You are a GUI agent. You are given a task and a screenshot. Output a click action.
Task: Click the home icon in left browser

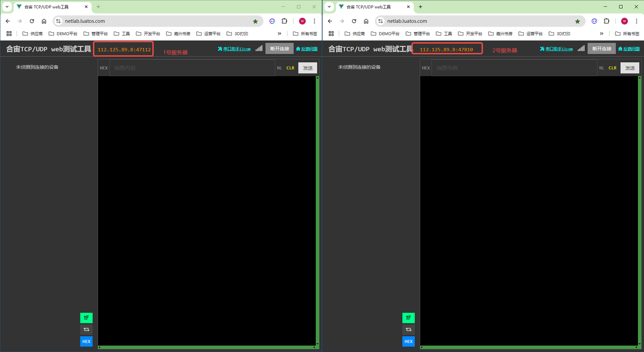44,21
